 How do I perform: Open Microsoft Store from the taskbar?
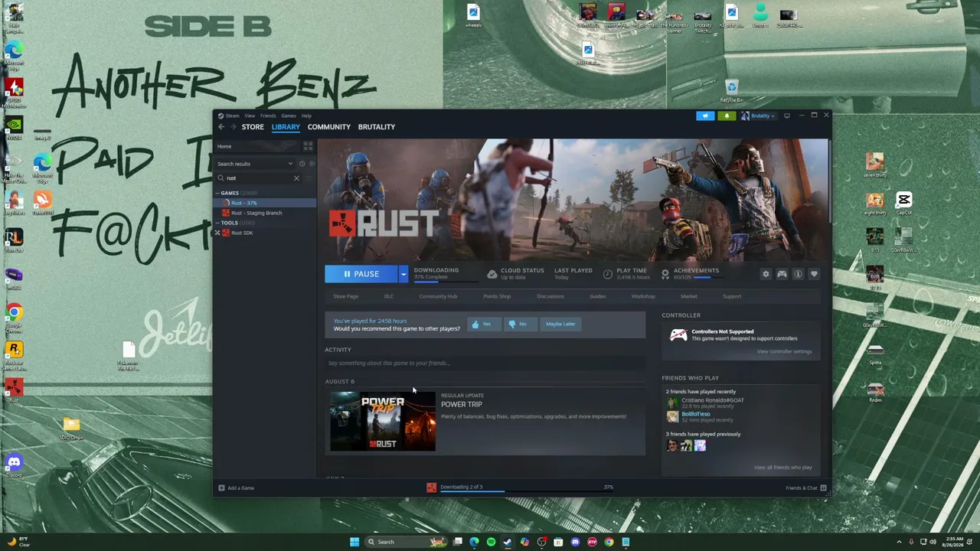[558, 542]
